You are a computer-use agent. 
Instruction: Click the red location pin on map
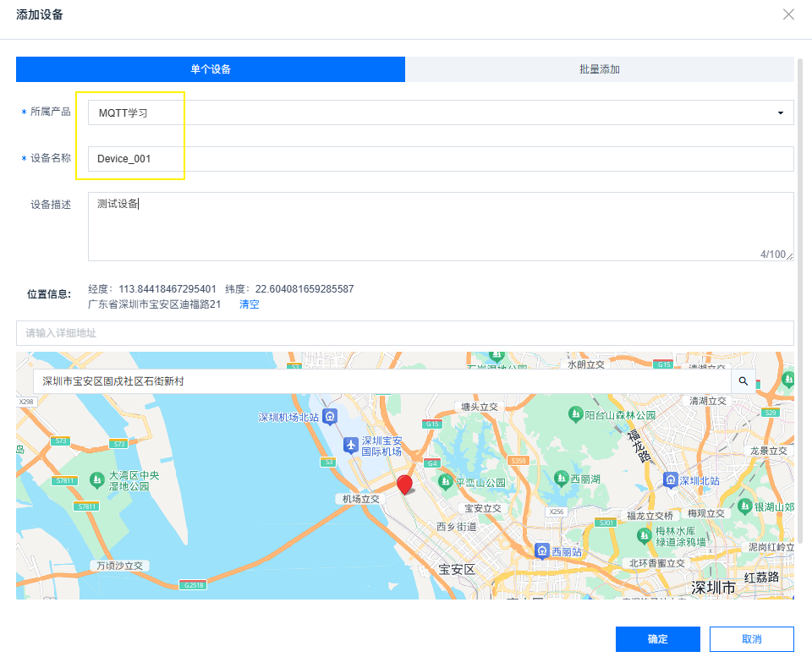click(405, 484)
